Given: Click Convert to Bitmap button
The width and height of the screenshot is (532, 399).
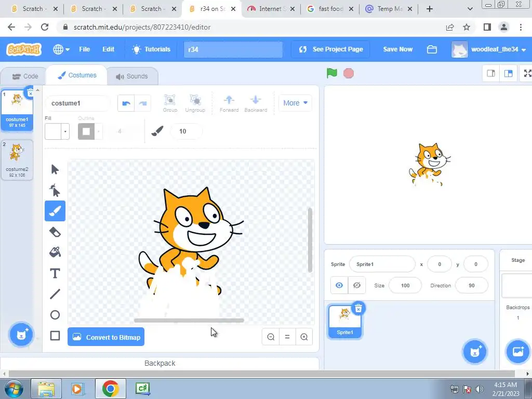Looking at the screenshot, I should pos(106,337).
